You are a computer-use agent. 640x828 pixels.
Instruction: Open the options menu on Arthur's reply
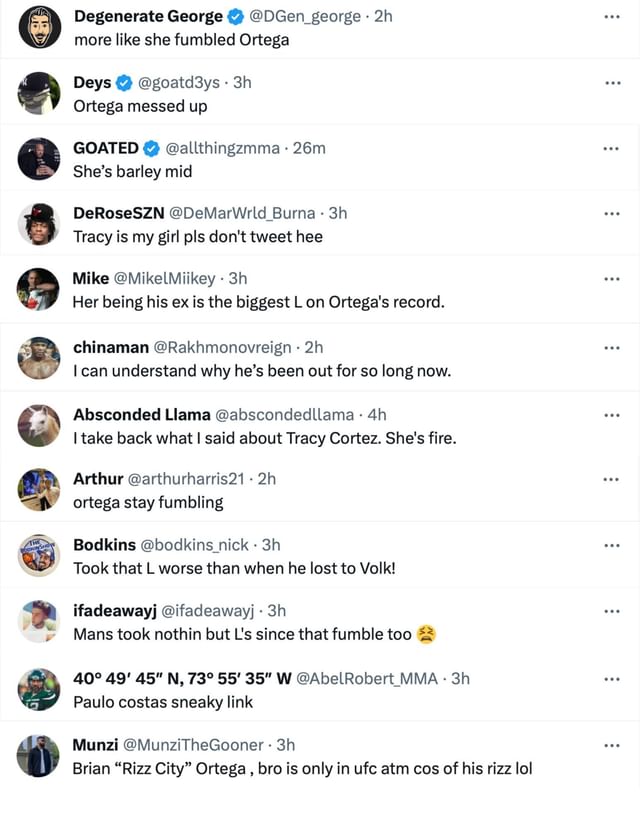tap(611, 479)
